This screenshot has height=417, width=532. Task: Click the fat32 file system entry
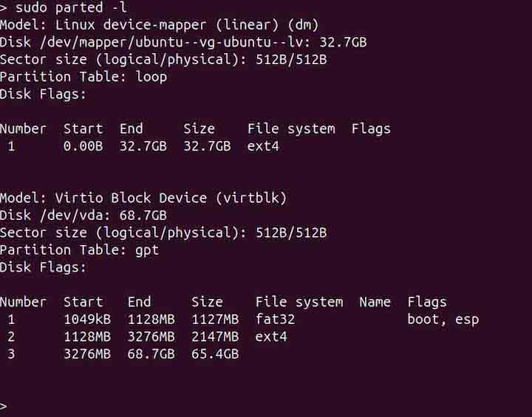click(275, 320)
